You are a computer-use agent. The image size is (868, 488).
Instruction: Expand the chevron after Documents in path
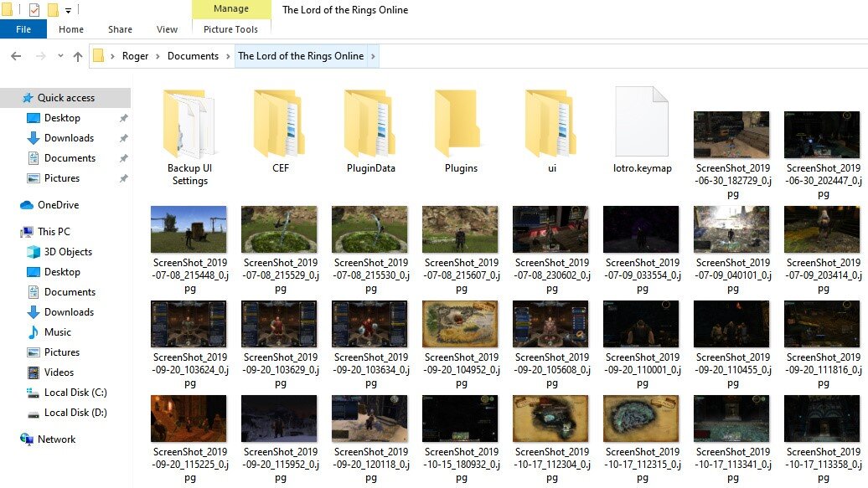[228, 56]
